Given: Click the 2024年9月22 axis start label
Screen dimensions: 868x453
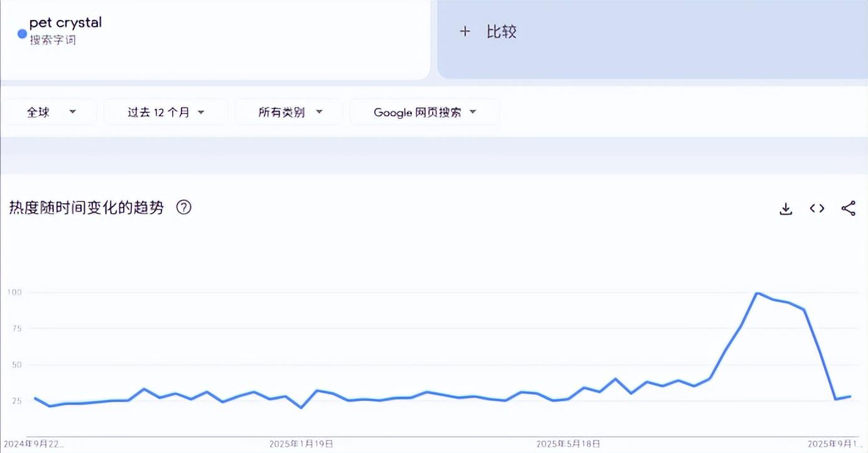Looking at the screenshot, I should (x=34, y=444).
